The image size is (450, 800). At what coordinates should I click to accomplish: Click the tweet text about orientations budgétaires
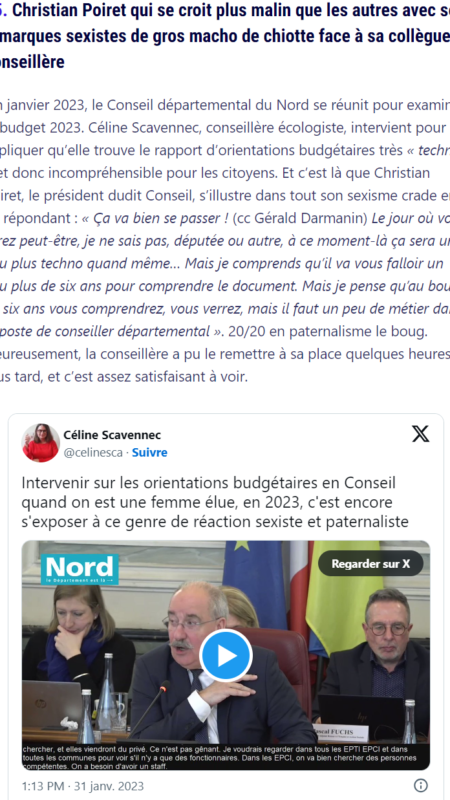[x=215, y=502]
